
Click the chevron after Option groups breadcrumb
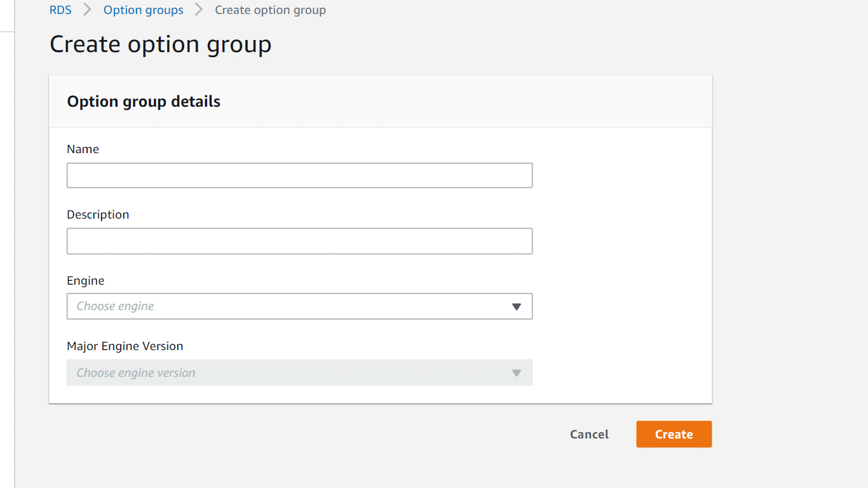click(200, 10)
